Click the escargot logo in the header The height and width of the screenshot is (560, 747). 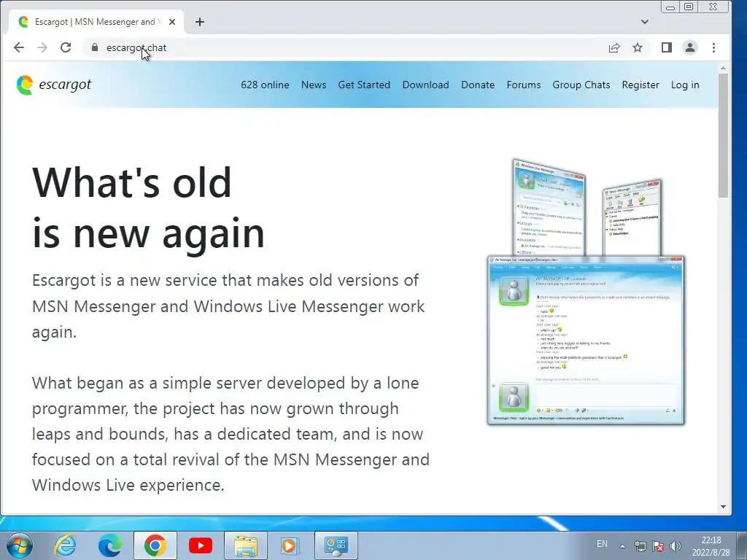tap(53, 85)
